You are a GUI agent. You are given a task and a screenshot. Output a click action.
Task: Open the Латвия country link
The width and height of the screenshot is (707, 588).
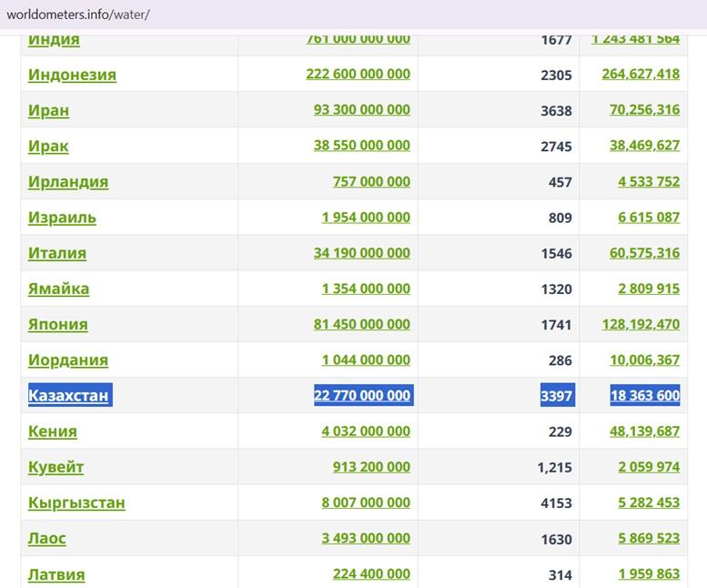[x=56, y=574]
